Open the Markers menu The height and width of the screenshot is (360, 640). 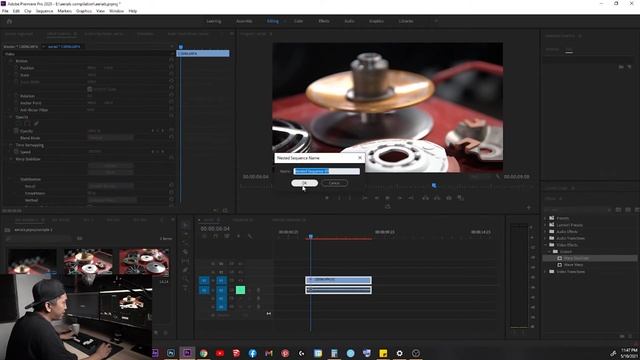point(64,11)
